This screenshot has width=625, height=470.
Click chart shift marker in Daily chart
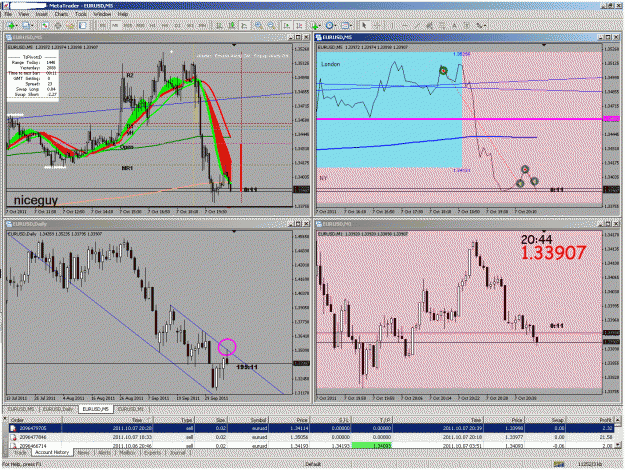234,231
